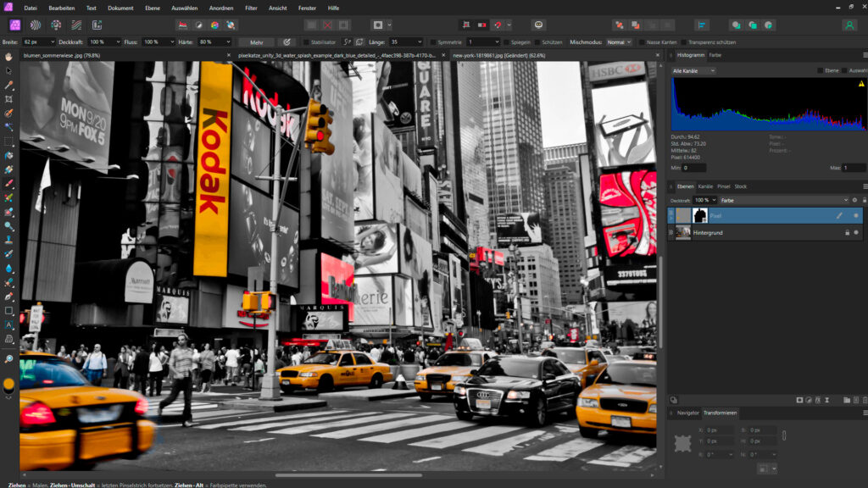The image size is (868, 488).
Task: Open the Tone Mapping Persona
Action: (76, 25)
